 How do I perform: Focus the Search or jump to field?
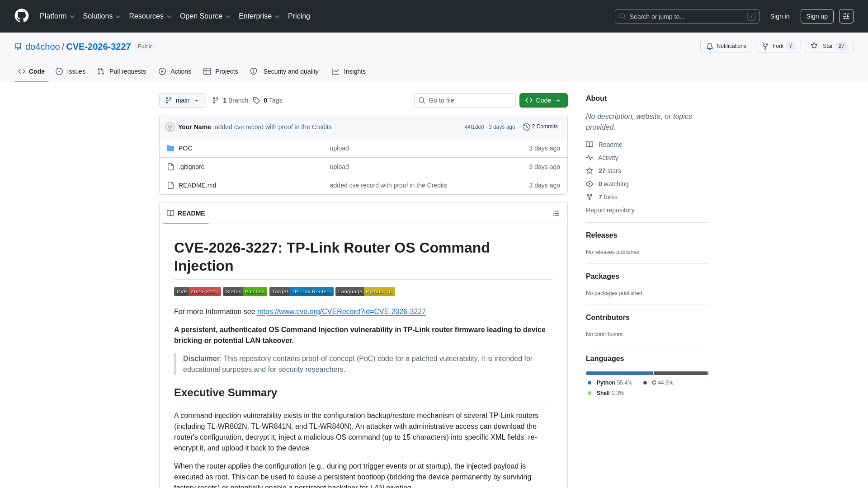(687, 16)
